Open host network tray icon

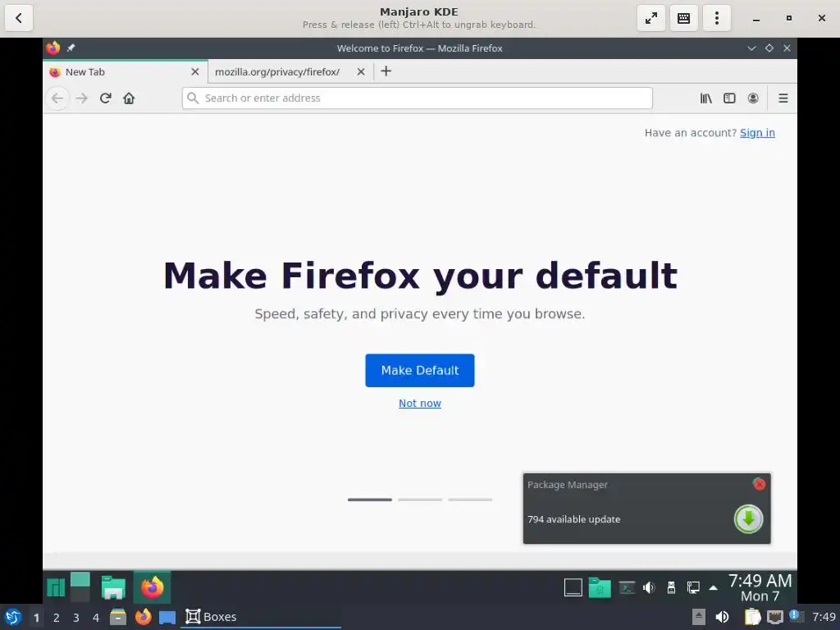point(774,618)
